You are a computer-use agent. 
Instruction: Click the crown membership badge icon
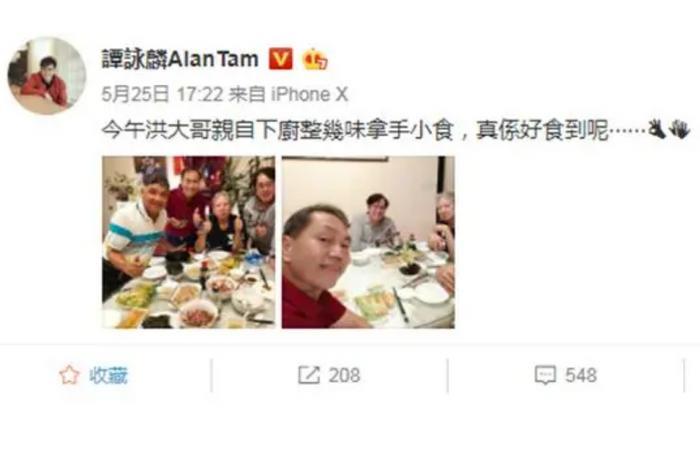315,59
